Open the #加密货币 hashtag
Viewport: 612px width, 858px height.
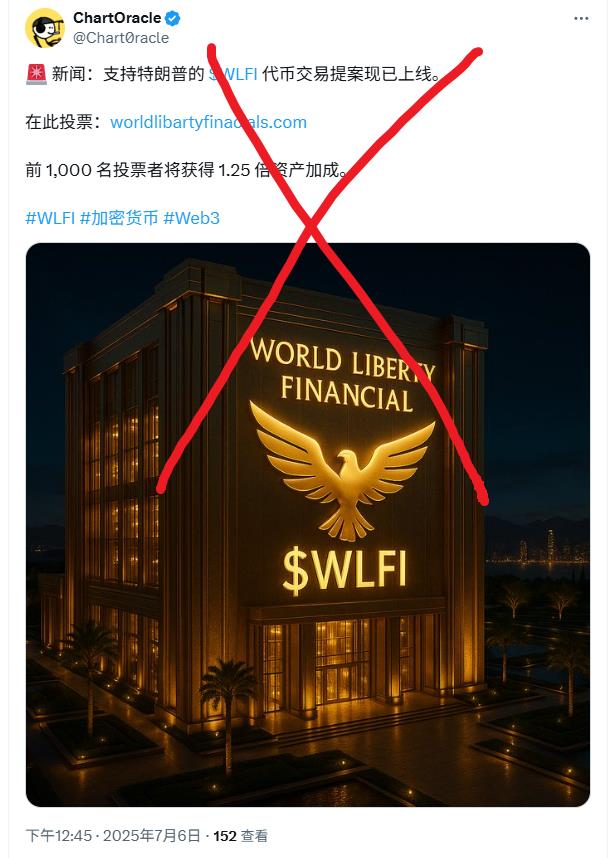tap(119, 218)
